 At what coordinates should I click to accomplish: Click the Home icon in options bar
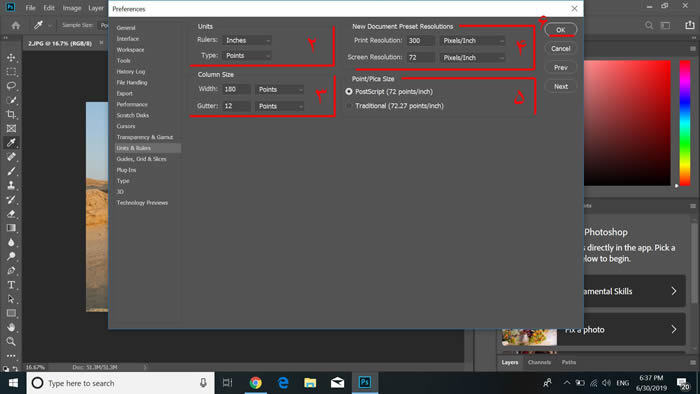click(x=16, y=25)
